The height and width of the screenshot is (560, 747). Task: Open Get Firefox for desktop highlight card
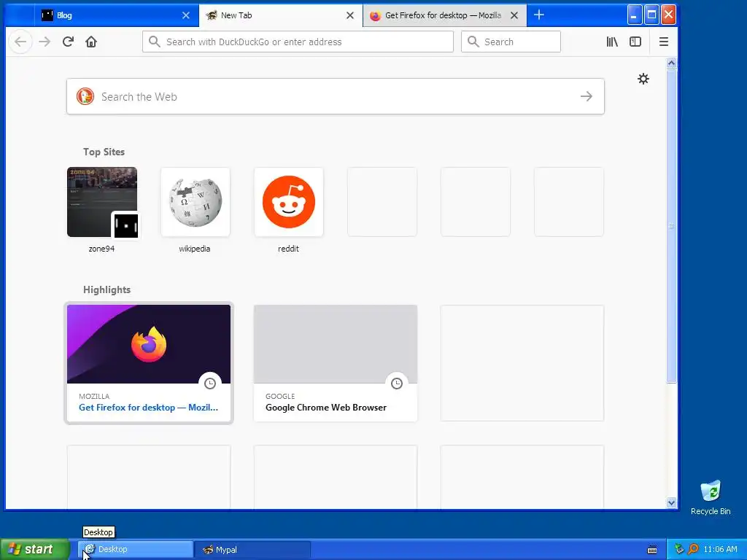tap(149, 363)
